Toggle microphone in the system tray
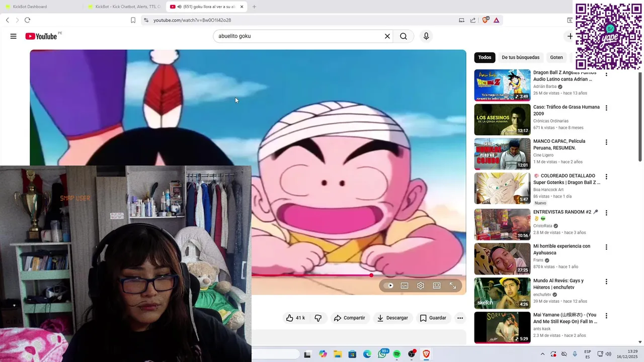The width and height of the screenshot is (644, 362). [575, 354]
